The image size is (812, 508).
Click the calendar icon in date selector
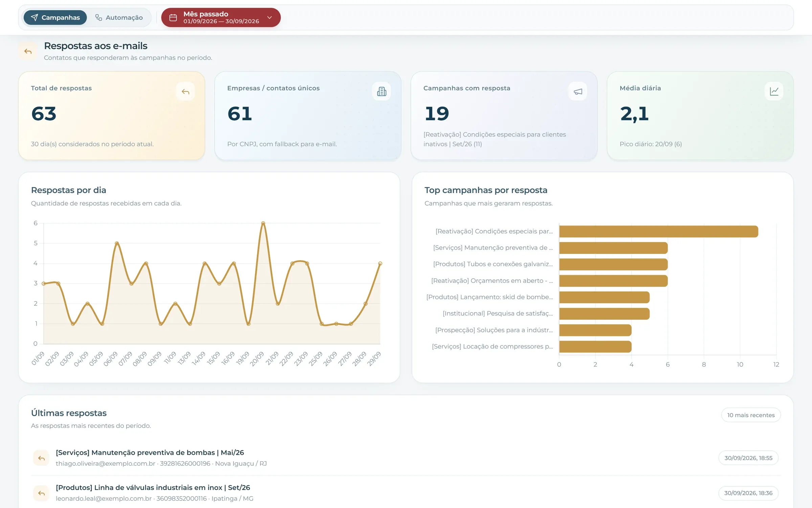coord(173,18)
